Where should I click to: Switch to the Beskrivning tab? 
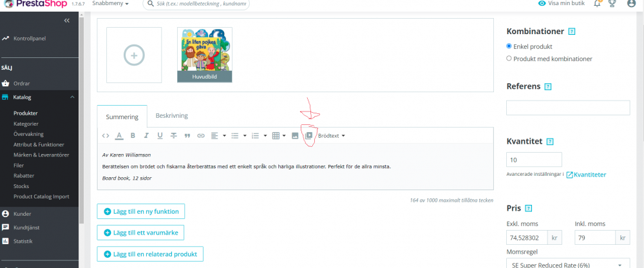pyautogui.click(x=172, y=116)
